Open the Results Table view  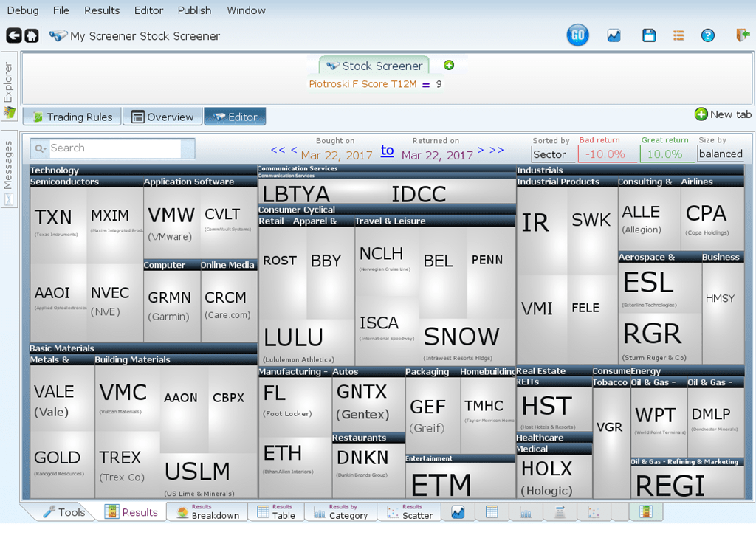(x=276, y=511)
